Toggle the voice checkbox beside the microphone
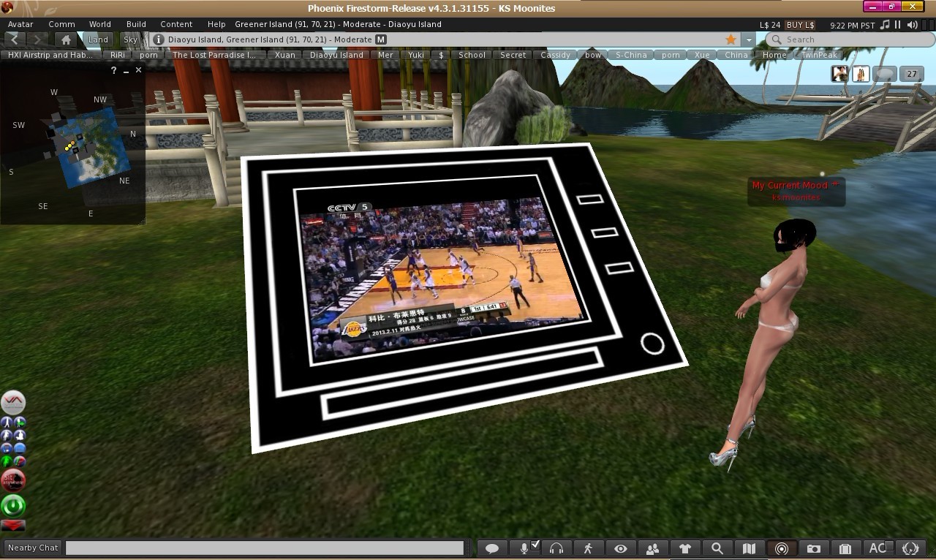Viewport: 936px width, 560px height. click(535, 545)
